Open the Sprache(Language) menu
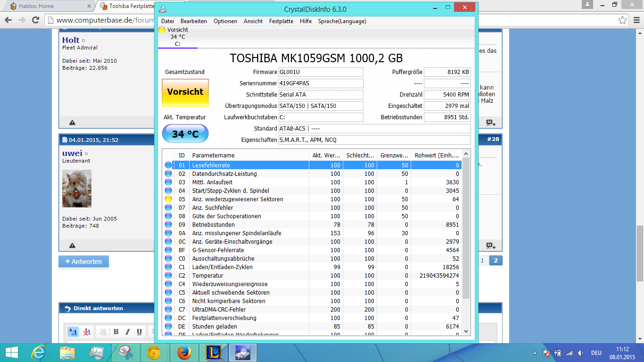The width and height of the screenshot is (644, 362). [x=342, y=21]
